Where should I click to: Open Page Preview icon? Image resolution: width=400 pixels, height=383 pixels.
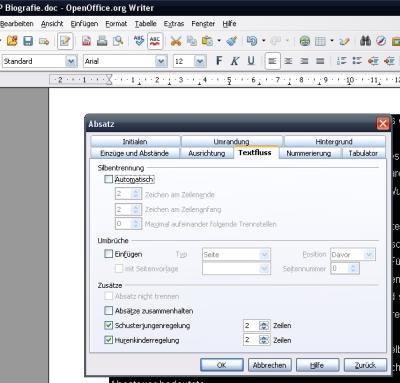[118, 41]
